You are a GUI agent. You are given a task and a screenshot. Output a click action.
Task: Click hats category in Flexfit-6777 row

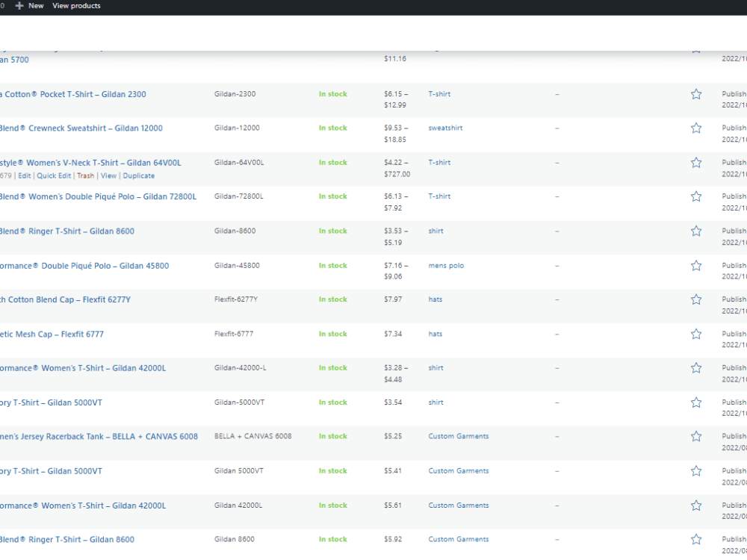click(436, 334)
